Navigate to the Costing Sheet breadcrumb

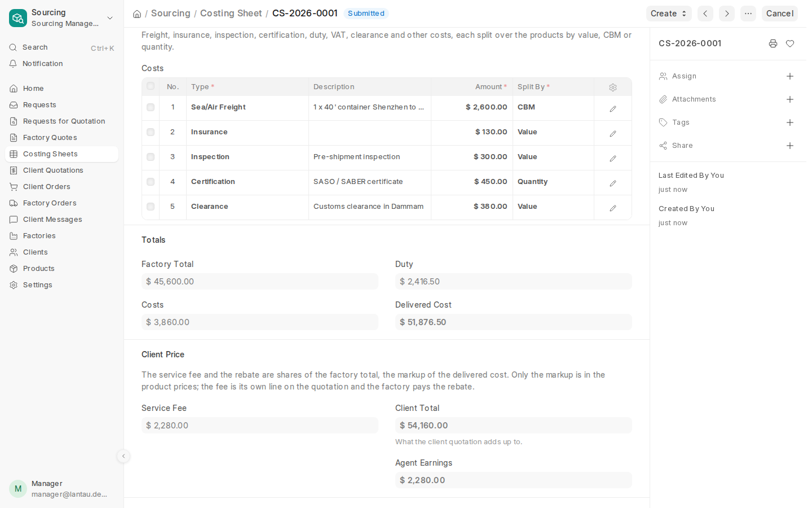(231, 13)
